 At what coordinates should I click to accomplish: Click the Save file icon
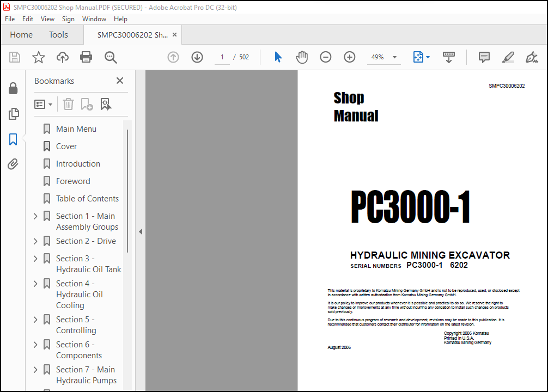(15, 57)
